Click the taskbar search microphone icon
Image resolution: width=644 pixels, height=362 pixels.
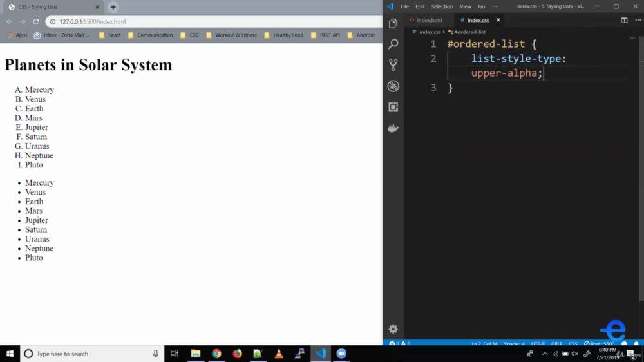point(156,354)
